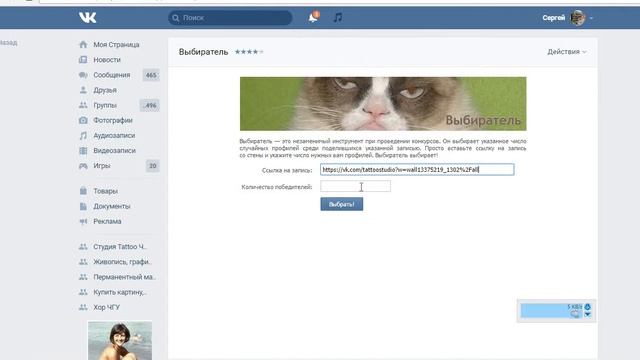Open Сообщения menu item
The height and width of the screenshot is (360, 640).
[112, 75]
